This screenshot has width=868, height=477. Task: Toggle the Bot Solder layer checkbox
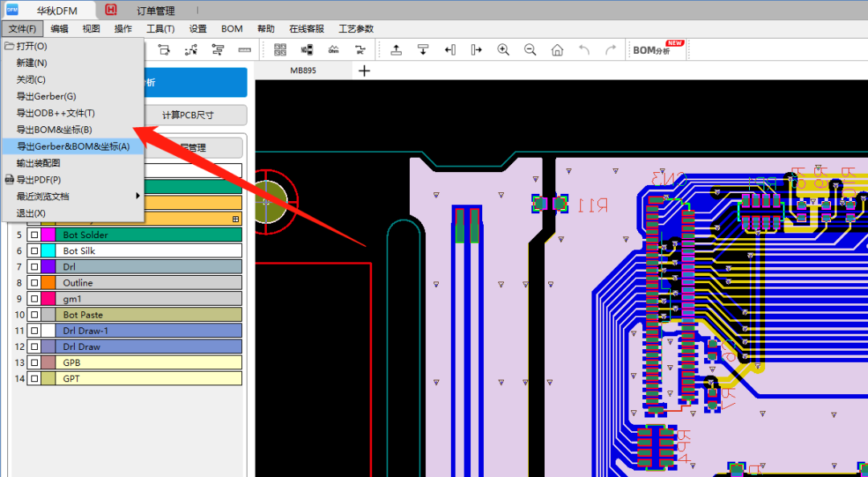coord(35,235)
